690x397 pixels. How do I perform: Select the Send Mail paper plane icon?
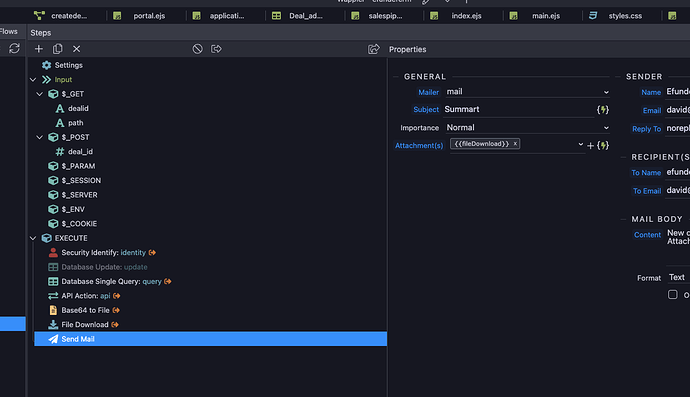(x=53, y=339)
